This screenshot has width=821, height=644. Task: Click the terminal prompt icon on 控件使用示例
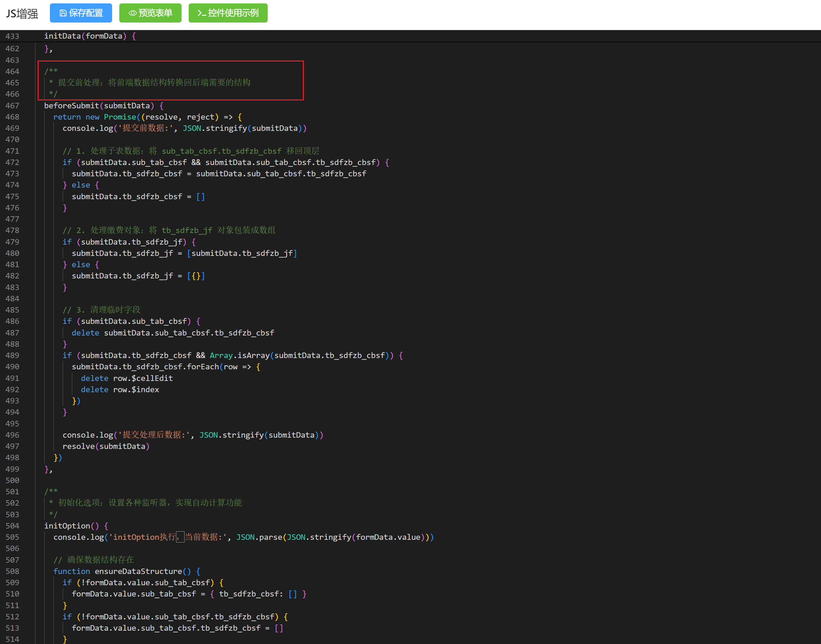pyautogui.click(x=201, y=13)
